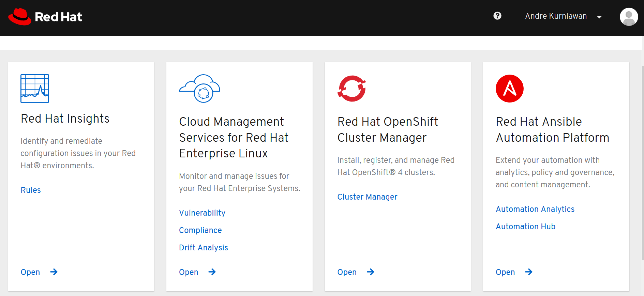
Task: Click Open on the OpenShift Cluster Manager card
Action: [347, 272]
